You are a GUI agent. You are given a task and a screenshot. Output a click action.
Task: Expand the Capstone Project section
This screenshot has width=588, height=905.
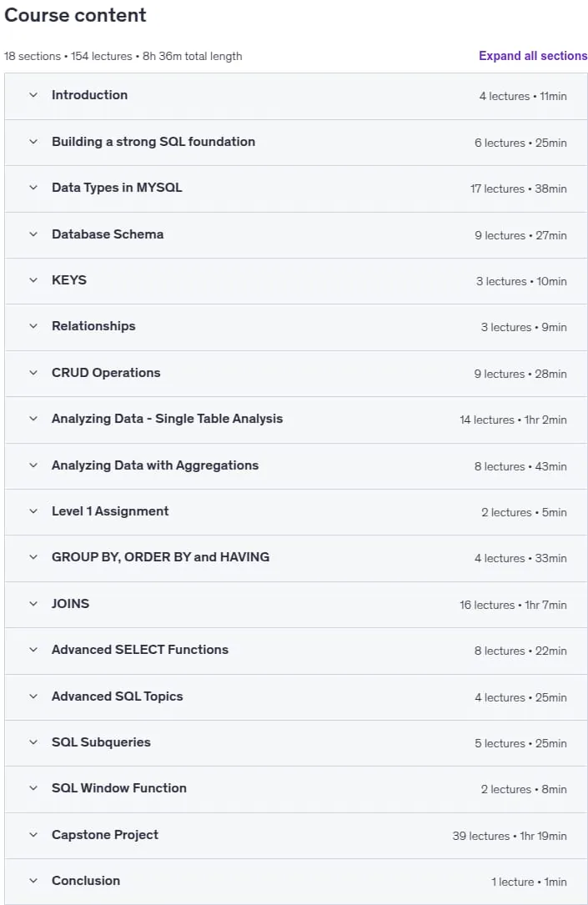pos(296,835)
